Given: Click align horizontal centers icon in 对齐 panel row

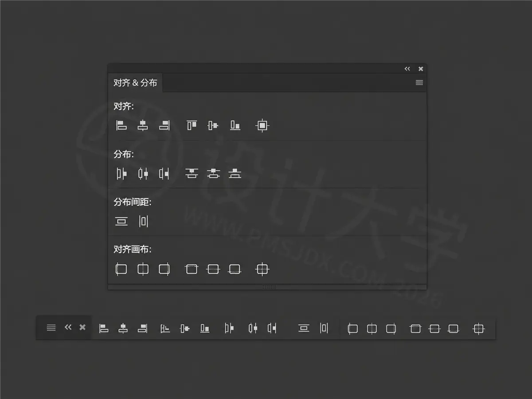Looking at the screenshot, I should click(142, 125).
